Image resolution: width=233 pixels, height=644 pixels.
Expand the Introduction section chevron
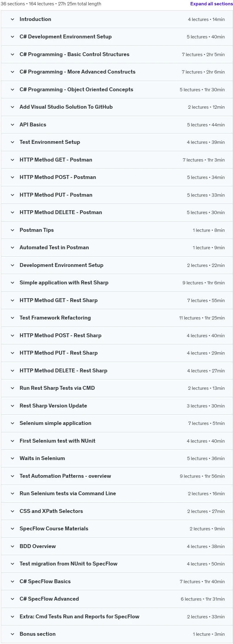(x=12, y=19)
